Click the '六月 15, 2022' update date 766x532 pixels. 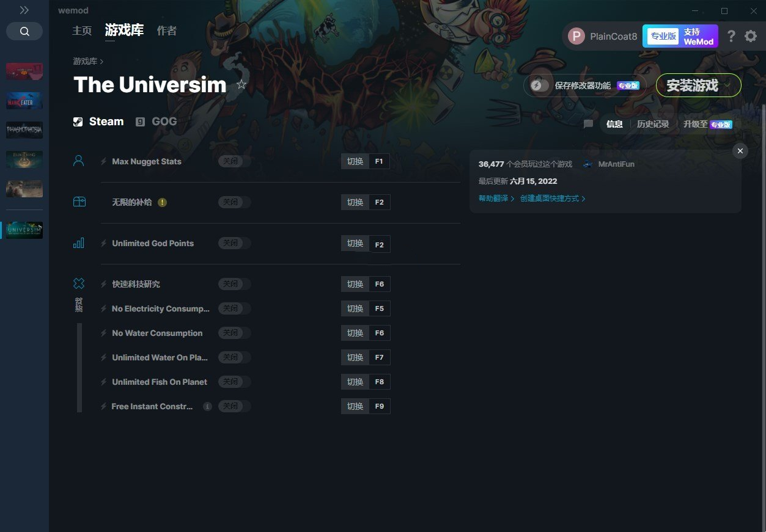tap(533, 181)
